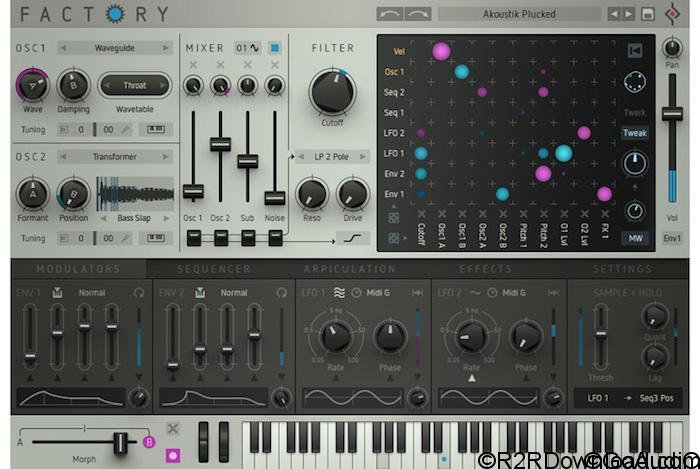
Task: Click the upper grid icon below Env 1
Action: tap(393, 218)
